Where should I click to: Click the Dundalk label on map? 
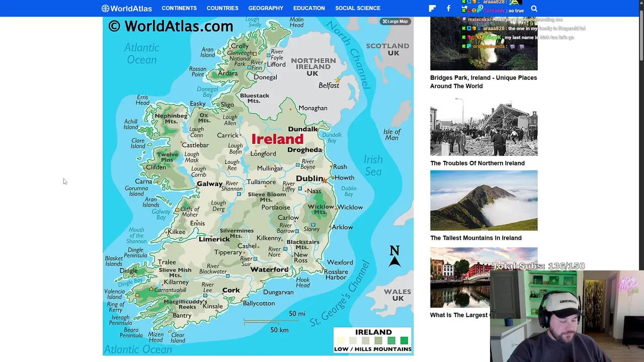pos(303,129)
